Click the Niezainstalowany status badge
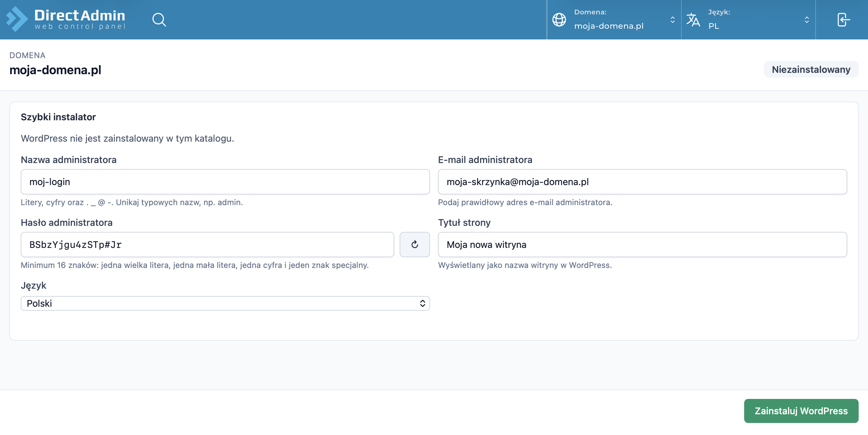Viewport: 868px width, 435px height. click(x=811, y=69)
